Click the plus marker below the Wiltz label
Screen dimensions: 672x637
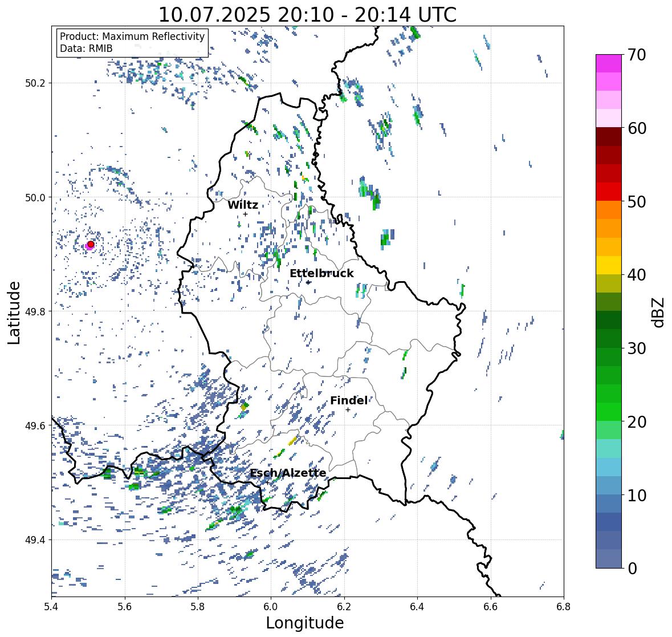pyautogui.click(x=245, y=214)
